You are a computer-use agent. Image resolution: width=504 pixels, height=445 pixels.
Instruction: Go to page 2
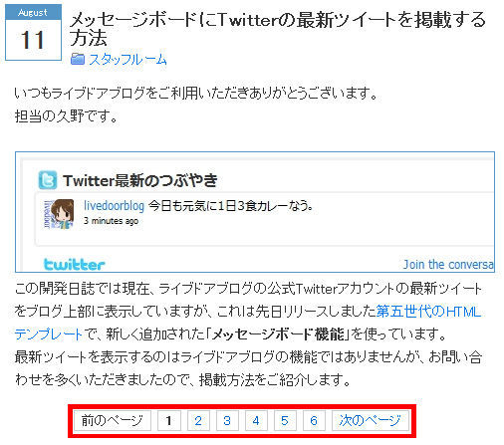[x=198, y=421]
